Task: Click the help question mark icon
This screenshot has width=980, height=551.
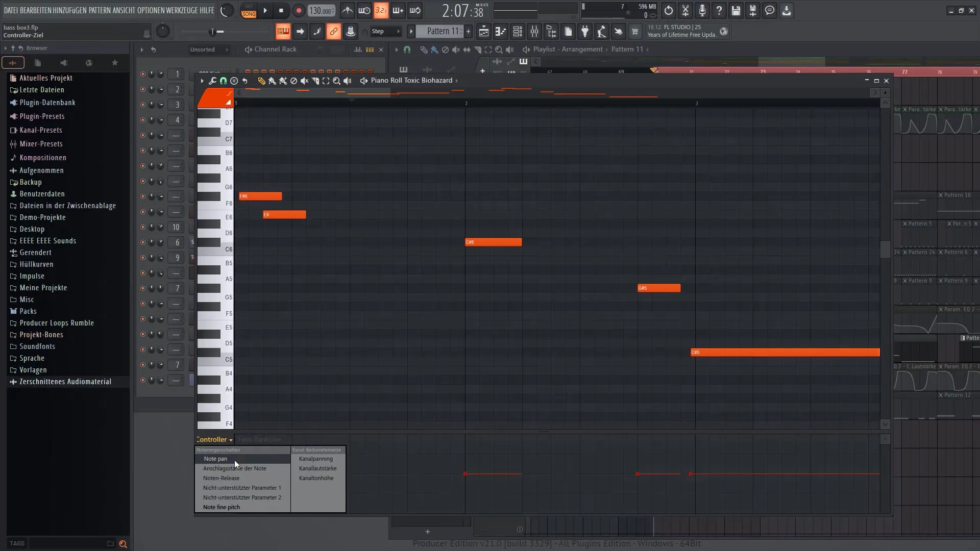Action: click(x=719, y=10)
